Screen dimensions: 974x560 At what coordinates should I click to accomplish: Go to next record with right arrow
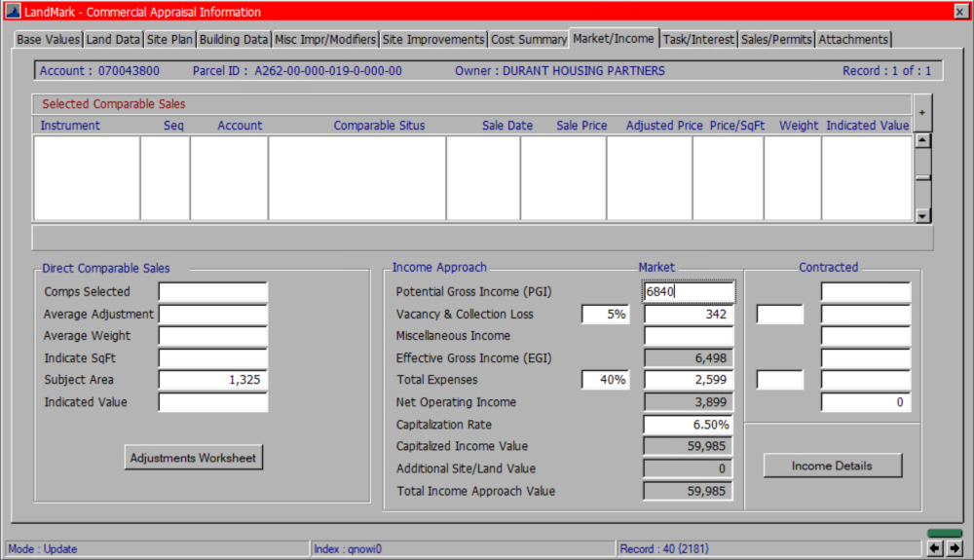[x=955, y=548]
